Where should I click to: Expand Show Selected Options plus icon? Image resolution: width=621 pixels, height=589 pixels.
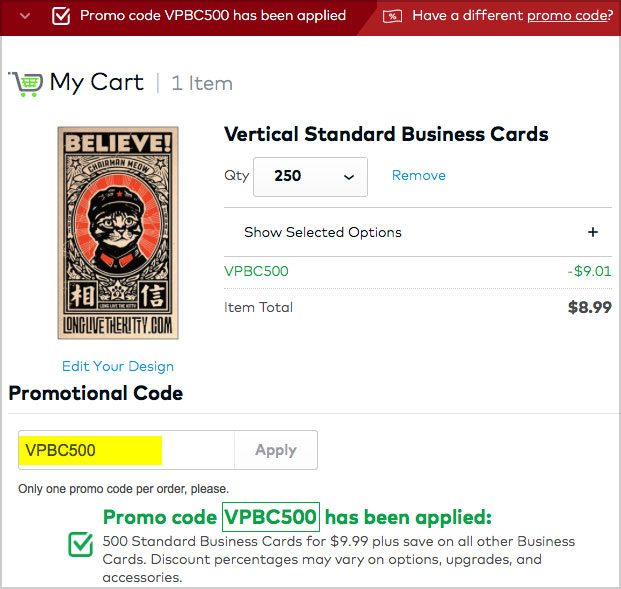[x=592, y=232]
